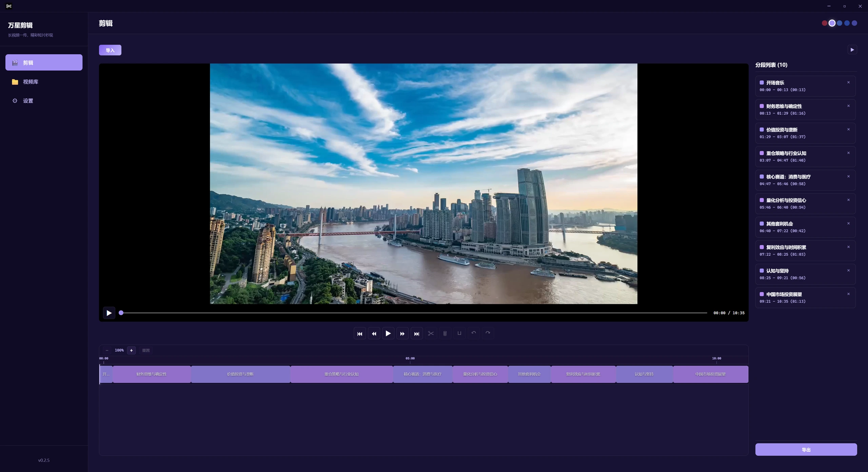
Task: Remove the 财务思维与确定性 segment with its X
Action: pyautogui.click(x=849, y=106)
